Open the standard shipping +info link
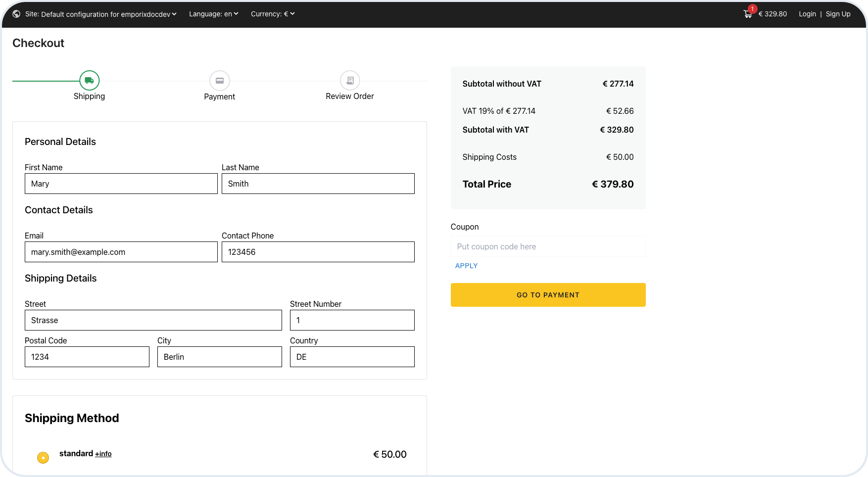868x477 pixels. [103, 454]
